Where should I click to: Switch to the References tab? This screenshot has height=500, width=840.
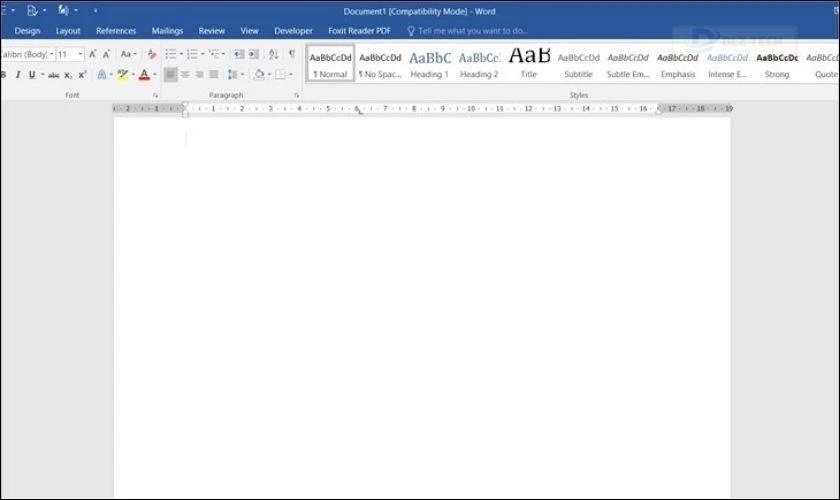pyautogui.click(x=116, y=31)
